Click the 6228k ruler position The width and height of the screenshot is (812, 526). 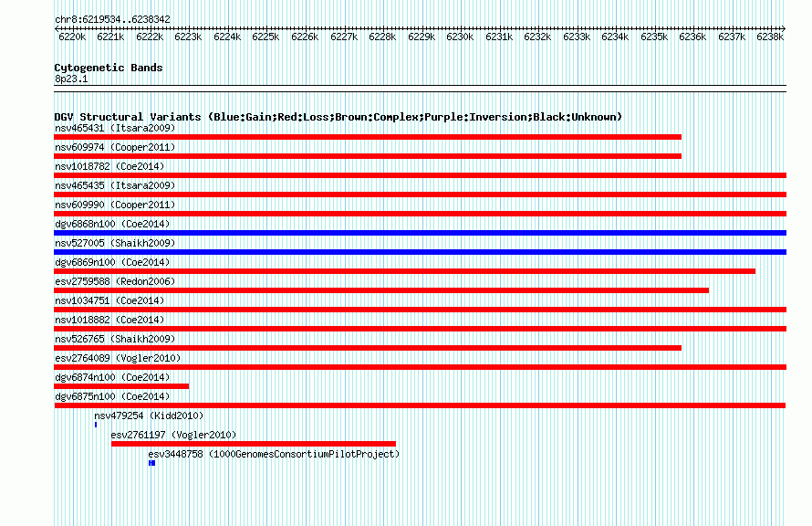(382, 37)
